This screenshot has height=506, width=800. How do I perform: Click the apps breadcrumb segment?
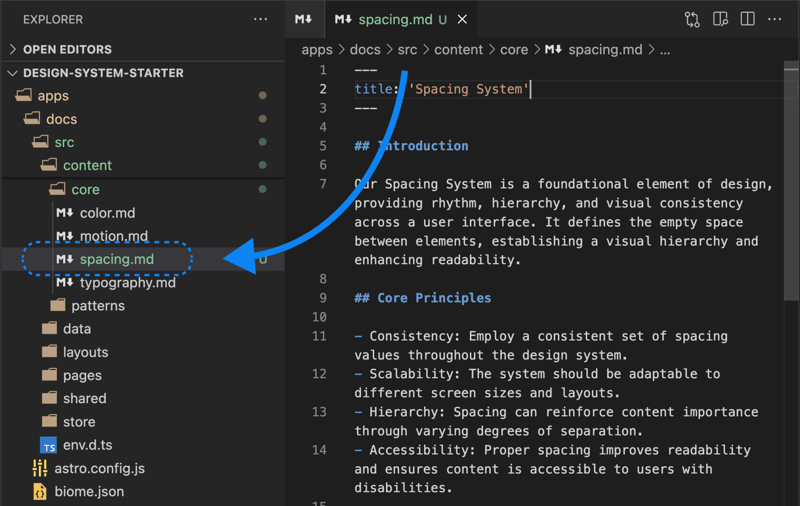click(316, 50)
